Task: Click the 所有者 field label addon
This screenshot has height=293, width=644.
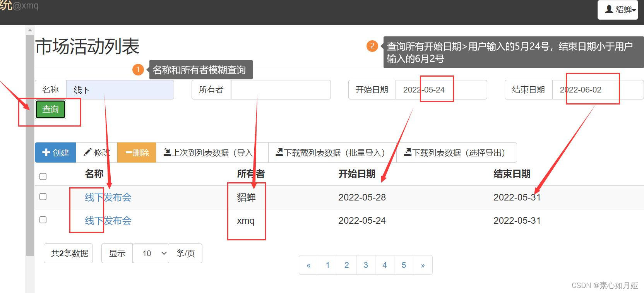Action: pyautogui.click(x=211, y=90)
